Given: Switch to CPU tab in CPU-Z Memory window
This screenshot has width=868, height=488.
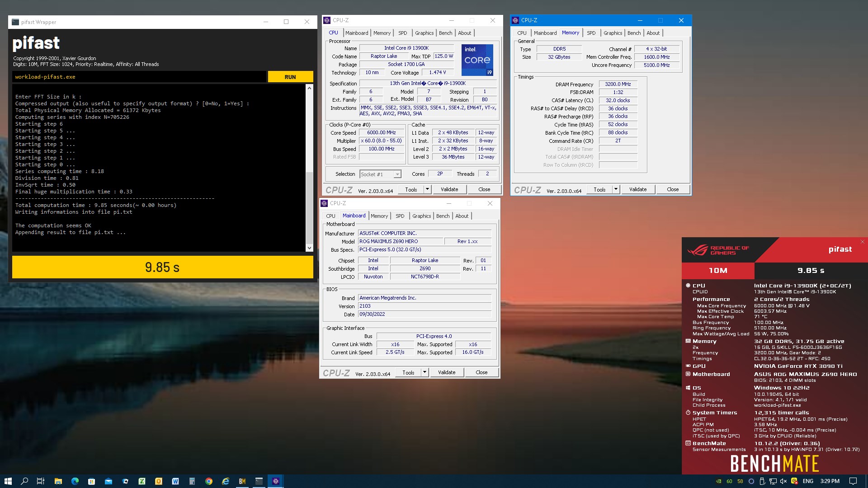Looking at the screenshot, I should click(x=522, y=33).
